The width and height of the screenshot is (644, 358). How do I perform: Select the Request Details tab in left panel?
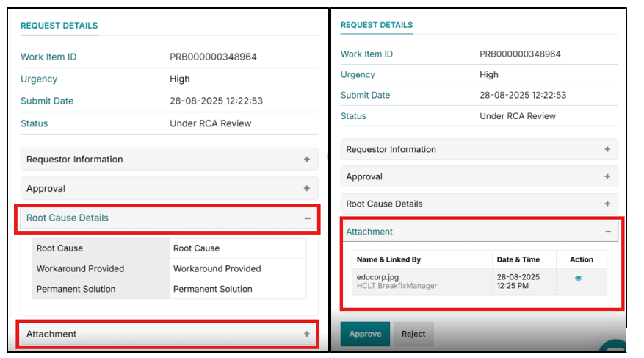pyautogui.click(x=59, y=25)
